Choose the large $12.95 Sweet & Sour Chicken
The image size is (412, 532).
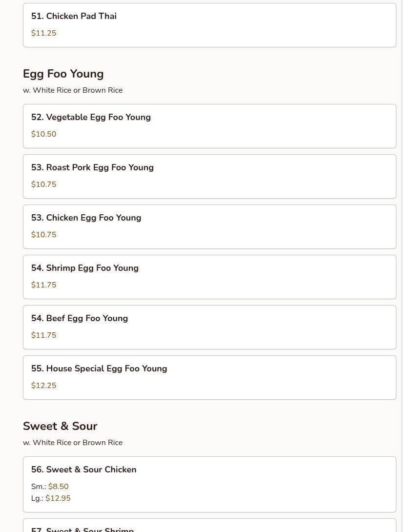pyautogui.click(x=58, y=498)
